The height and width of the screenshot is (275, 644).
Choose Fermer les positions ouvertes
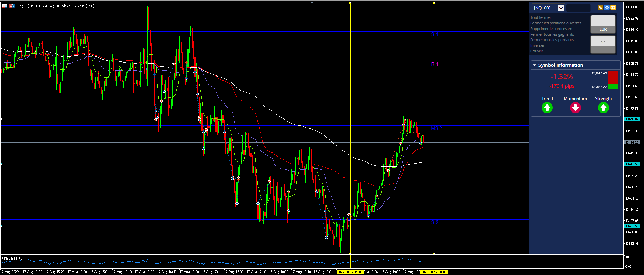(x=556, y=23)
